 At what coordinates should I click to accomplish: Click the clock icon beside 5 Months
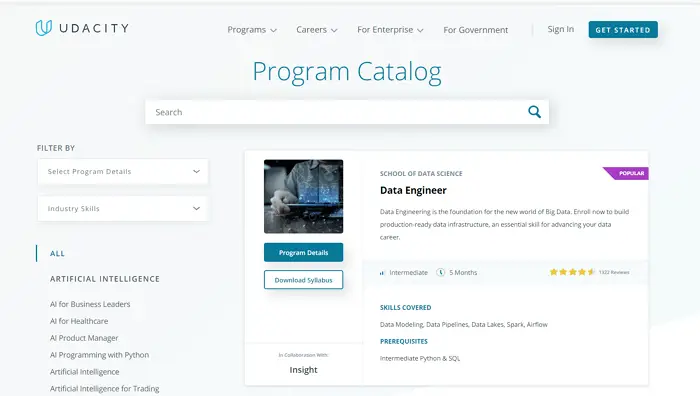click(x=440, y=272)
